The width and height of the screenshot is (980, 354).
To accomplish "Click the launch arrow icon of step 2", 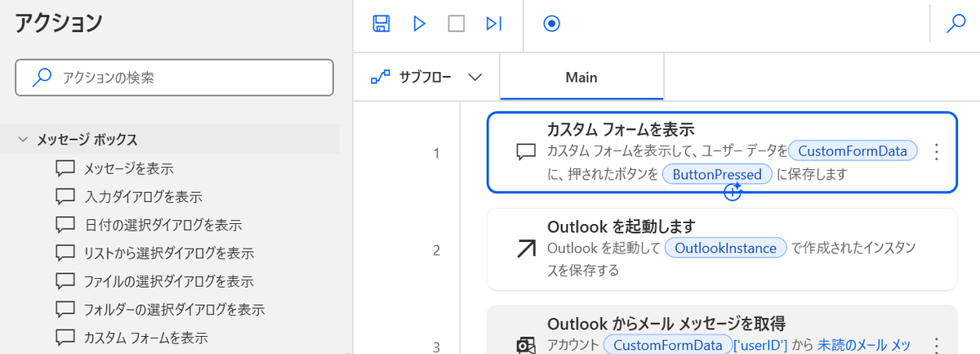I will [527, 249].
